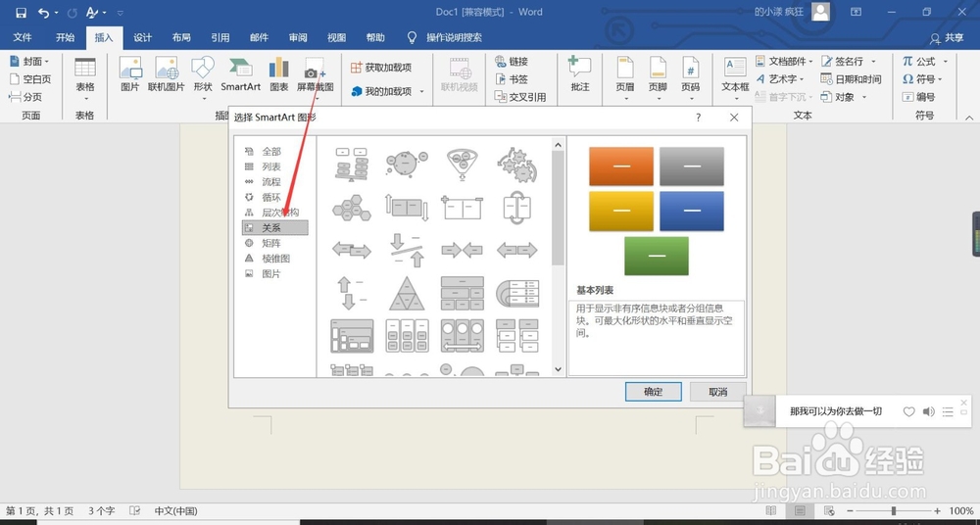Insert page number (页码)
Screen dimensions: 980x525
(x=690, y=78)
